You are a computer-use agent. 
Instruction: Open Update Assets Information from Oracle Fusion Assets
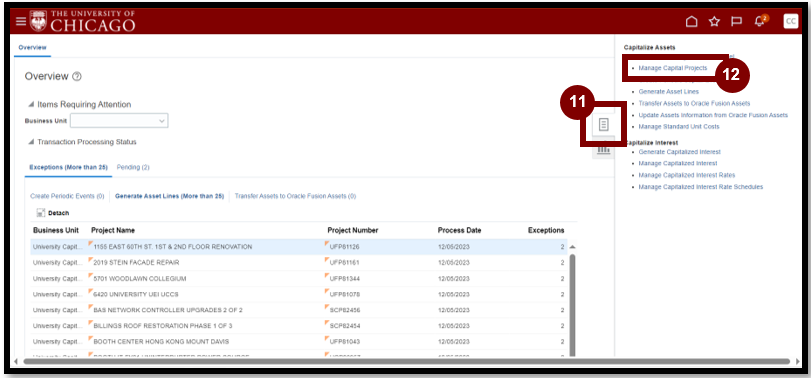click(713, 115)
